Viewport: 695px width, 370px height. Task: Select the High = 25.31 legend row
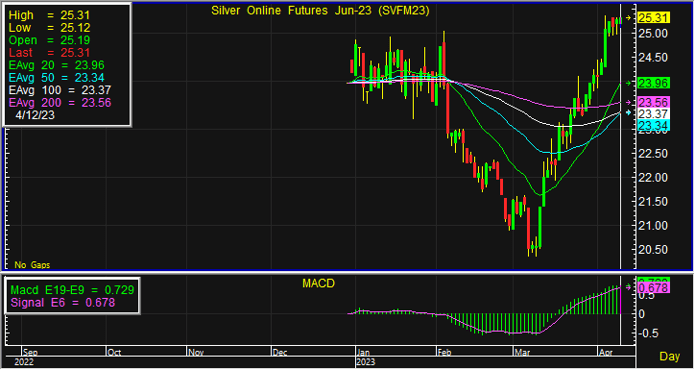click(x=49, y=16)
